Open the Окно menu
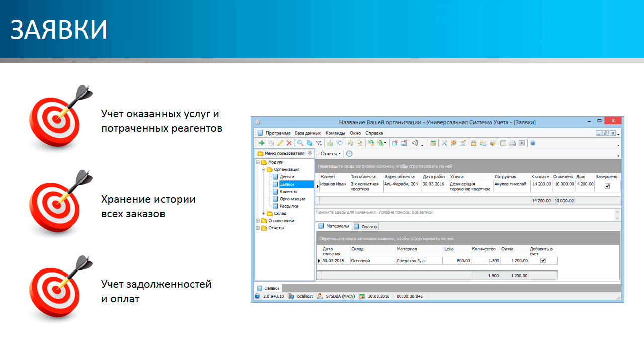644x362 pixels. coord(355,133)
